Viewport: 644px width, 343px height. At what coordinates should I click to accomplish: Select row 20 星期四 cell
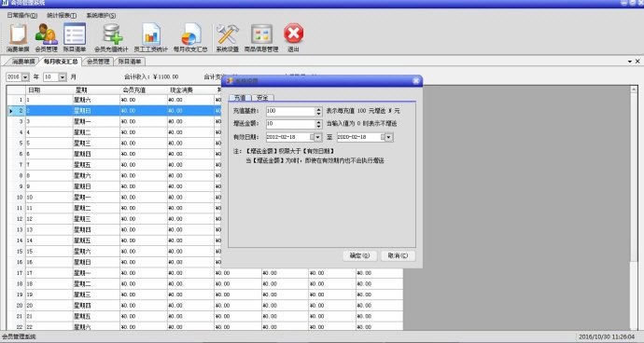click(x=96, y=306)
